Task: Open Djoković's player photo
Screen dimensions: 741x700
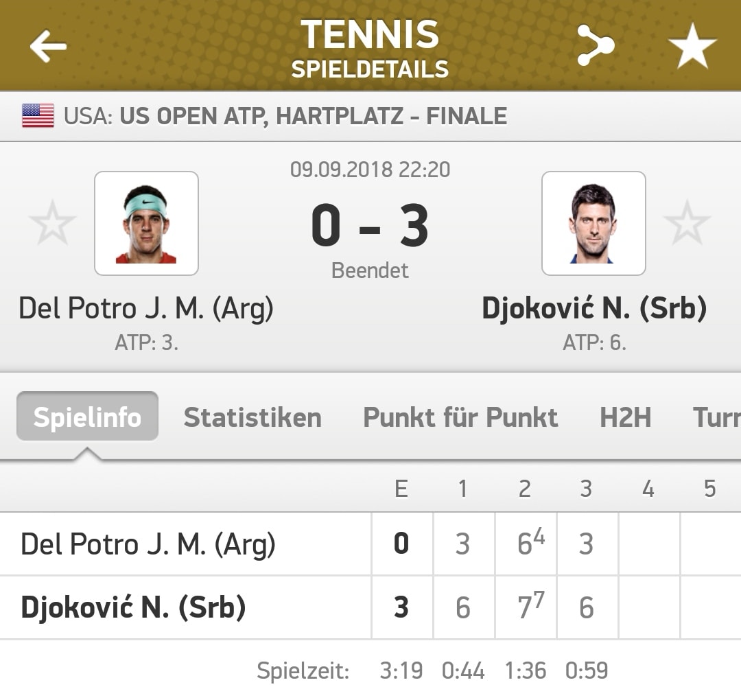Action: [x=593, y=223]
